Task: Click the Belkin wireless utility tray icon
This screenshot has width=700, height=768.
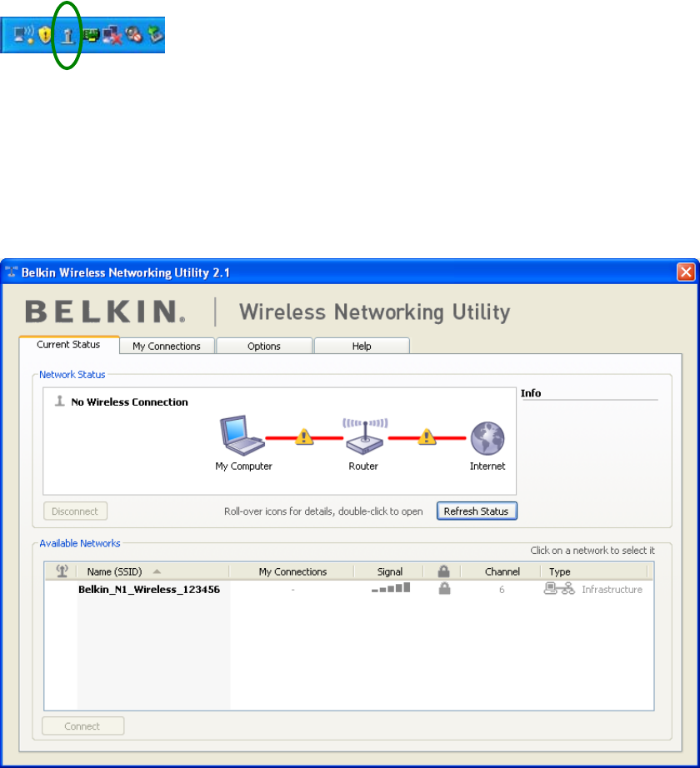Action: 67,35
